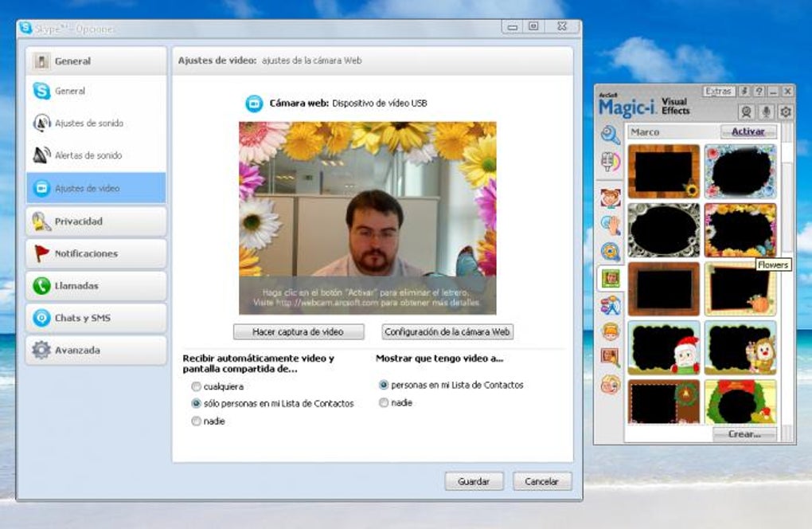Select the active Frame (Marco) category in Magic-i
Viewport: 812px width, 529px height.
tap(611, 278)
